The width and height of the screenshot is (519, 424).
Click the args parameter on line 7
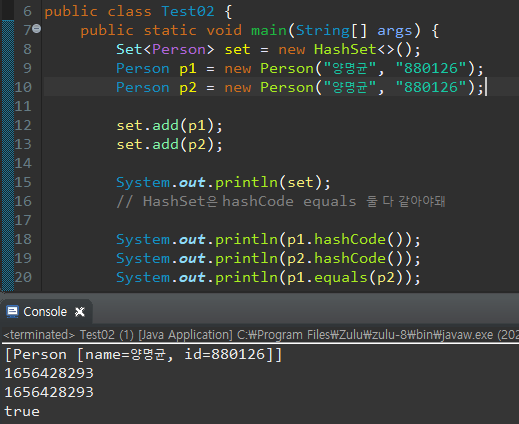(394, 31)
